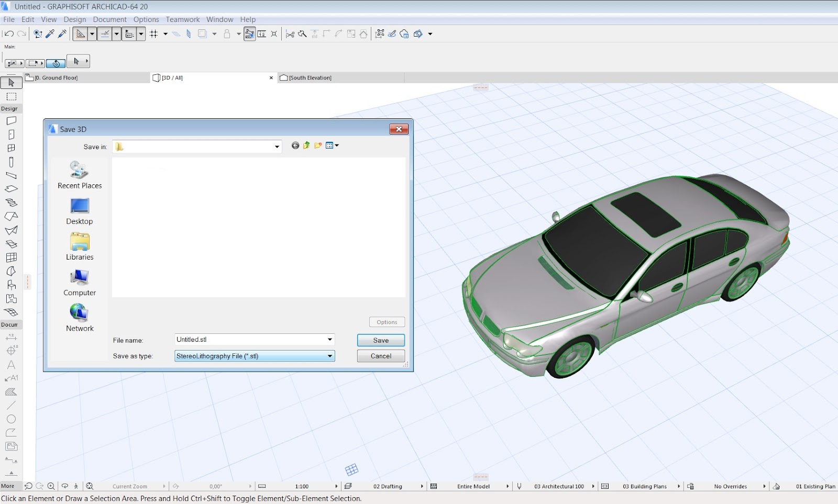
Task: Toggle the Suspend Groups lock icon
Action: 226,33
